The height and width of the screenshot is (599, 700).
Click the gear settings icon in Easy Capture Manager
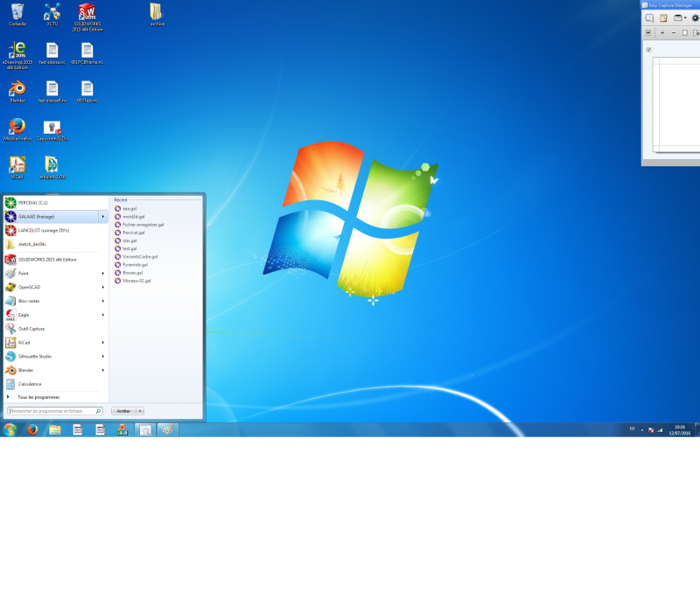tap(696, 17)
